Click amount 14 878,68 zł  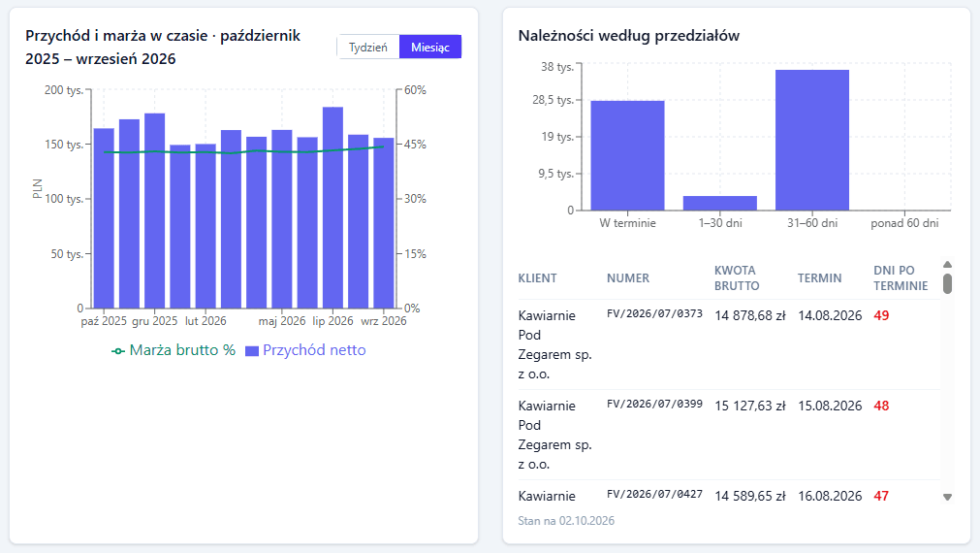750,316
